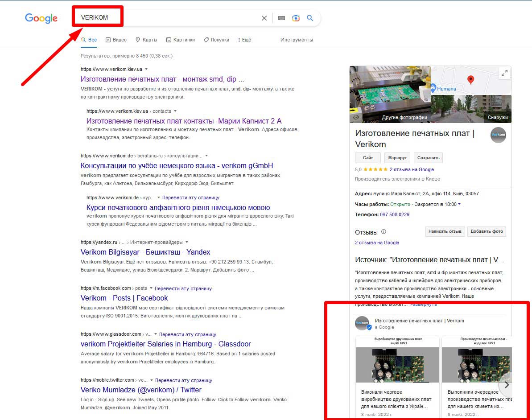
Task: Open Курси початкового алфавітного рівня result
Action: (x=178, y=208)
